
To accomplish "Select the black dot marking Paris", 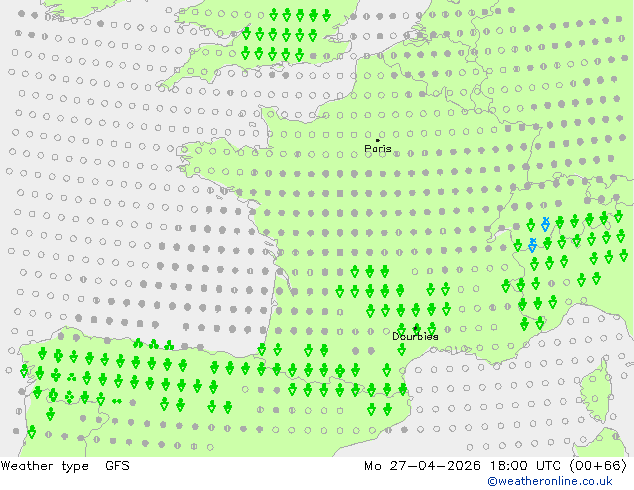I will 378,140.
